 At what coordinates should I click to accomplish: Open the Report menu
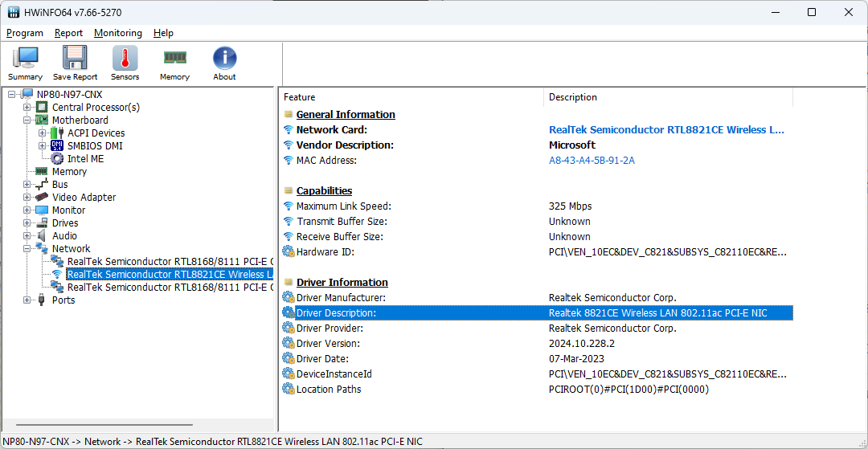pos(68,33)
